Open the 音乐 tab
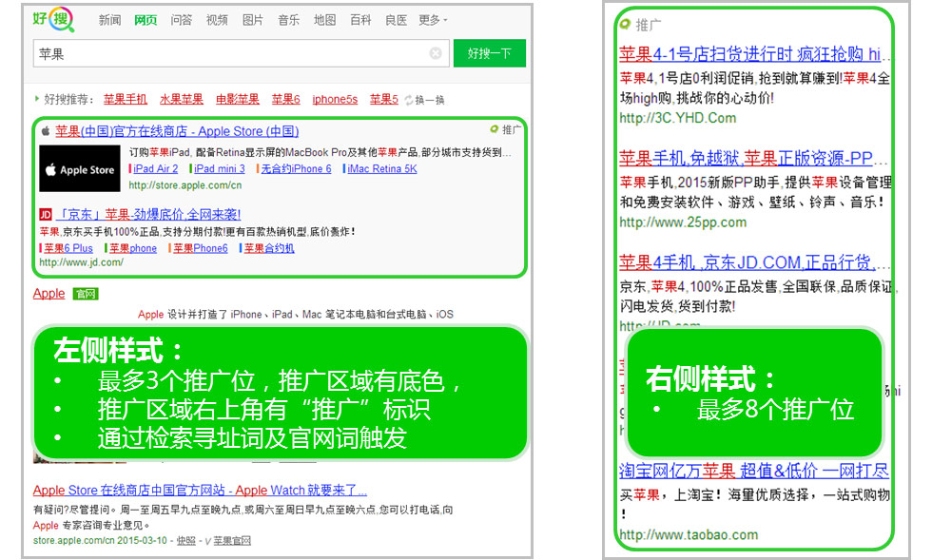Image resolution: width=932 pixels, height=560 pixels. coord(289,20)
